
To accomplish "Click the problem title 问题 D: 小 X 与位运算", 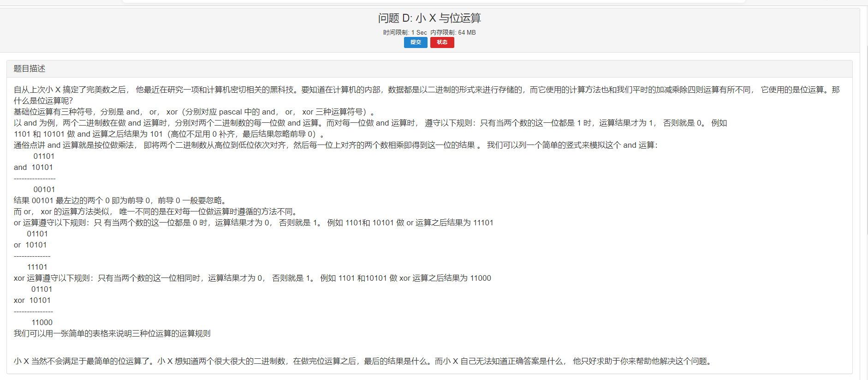I will coord(429,18).
